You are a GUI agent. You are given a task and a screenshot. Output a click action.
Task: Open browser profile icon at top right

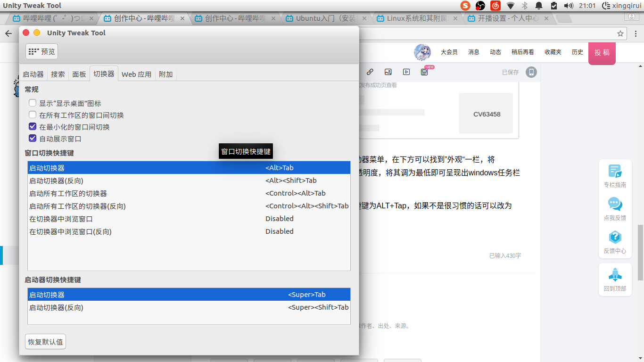click(631, 16)
